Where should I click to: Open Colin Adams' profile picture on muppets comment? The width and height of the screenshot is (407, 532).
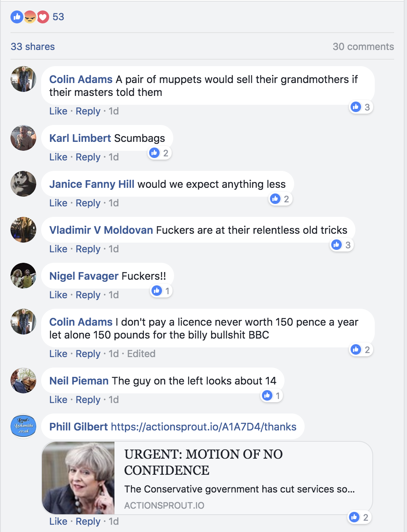pyautogui.click(x=23, y=79)
